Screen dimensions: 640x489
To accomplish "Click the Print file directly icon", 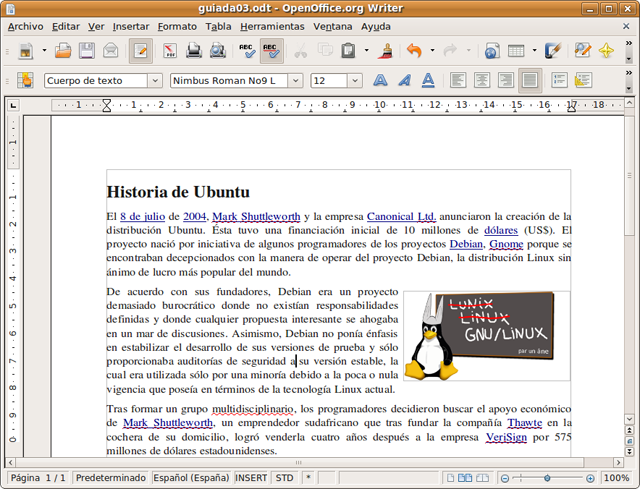I will [x=193, y=50].
